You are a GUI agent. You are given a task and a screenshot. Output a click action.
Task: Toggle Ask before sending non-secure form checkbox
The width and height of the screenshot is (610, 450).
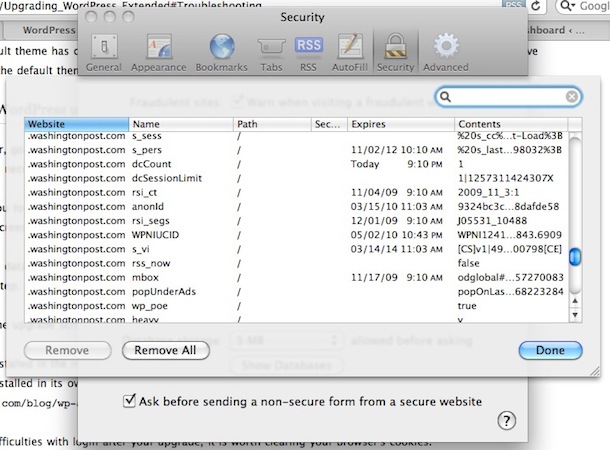[x=129, y=401]
